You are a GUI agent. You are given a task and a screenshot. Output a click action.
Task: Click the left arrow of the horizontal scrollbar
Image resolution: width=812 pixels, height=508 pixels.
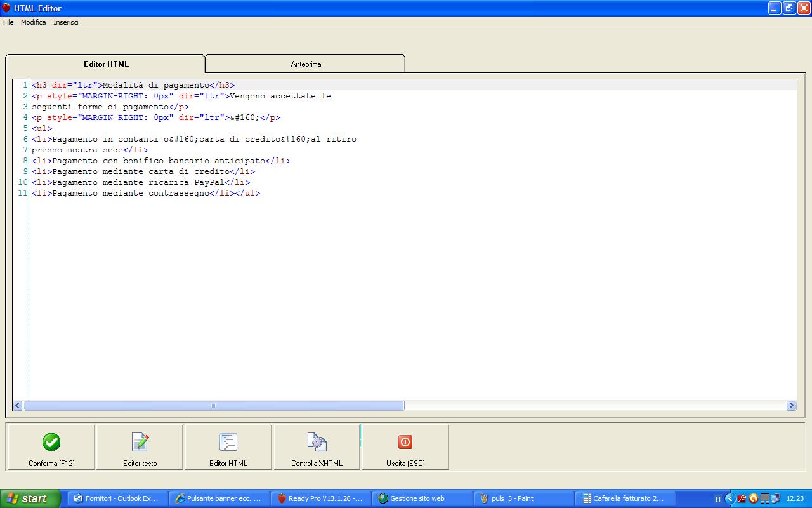pos(18,406)
